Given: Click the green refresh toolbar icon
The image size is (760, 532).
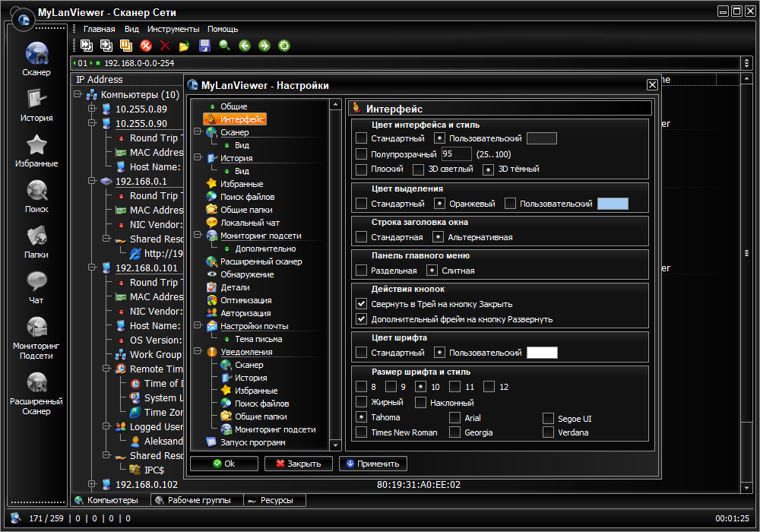Looking at the screenshot, I should pyautogui.click(x=284, y=46).
